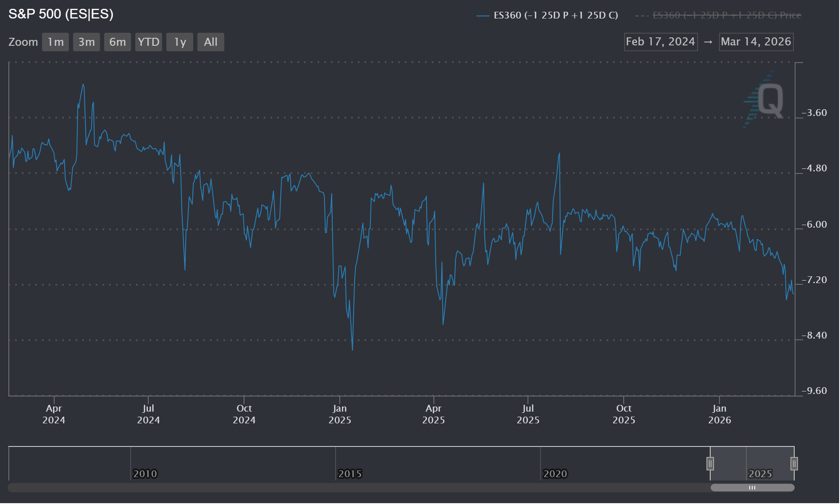The width and height of the screenshot is (840, 504).
Task: Click the scrollbar track left of thumb
Action: click(x=357, y=488)
